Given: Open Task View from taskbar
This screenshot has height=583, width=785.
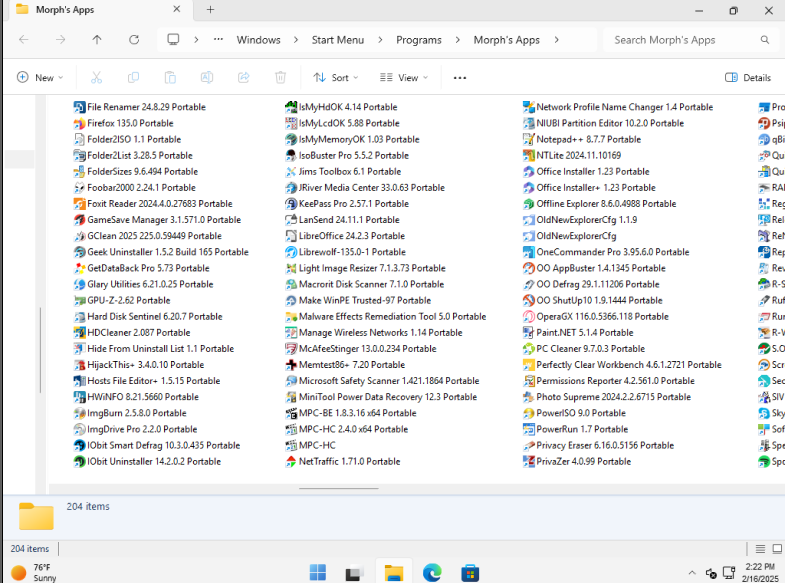Looking at the screenshot, I should [354, 572].
